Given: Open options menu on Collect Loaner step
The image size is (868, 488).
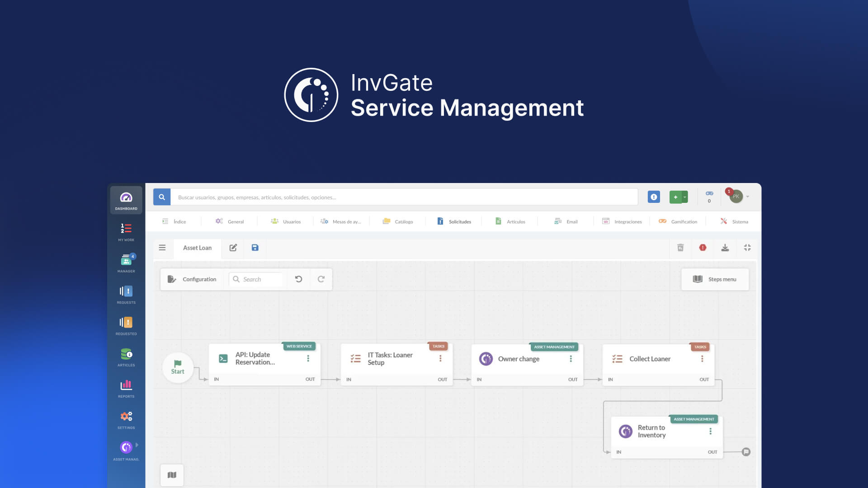Looking at the screenshot, I should tap(702, 359).
